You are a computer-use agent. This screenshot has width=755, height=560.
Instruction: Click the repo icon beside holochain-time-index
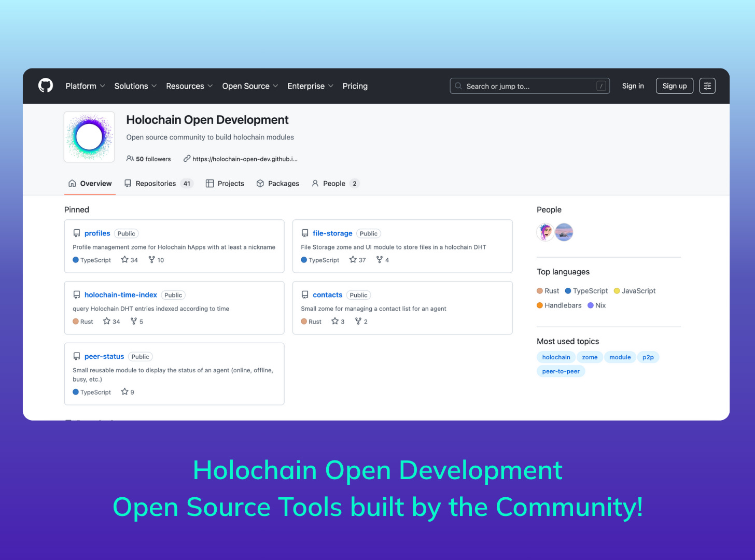(x=77, y=295)
